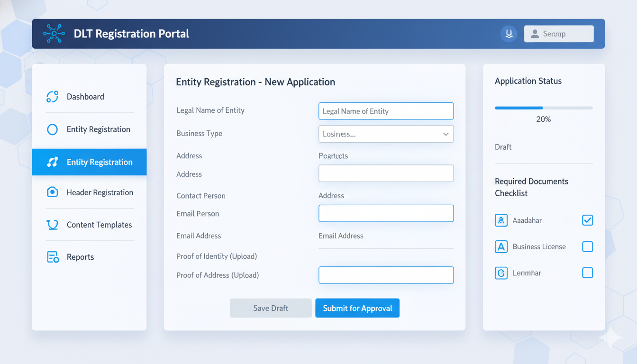Viewport: 637px width, 364px height.
Task: Select the Content Templates icon
Action: (52, 224)
